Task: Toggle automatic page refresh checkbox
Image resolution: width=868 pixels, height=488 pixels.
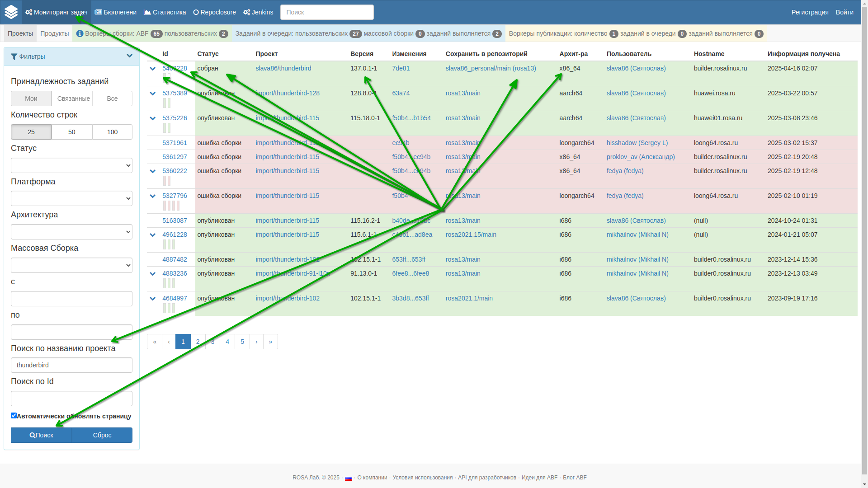Action: (x=14, y=416)
